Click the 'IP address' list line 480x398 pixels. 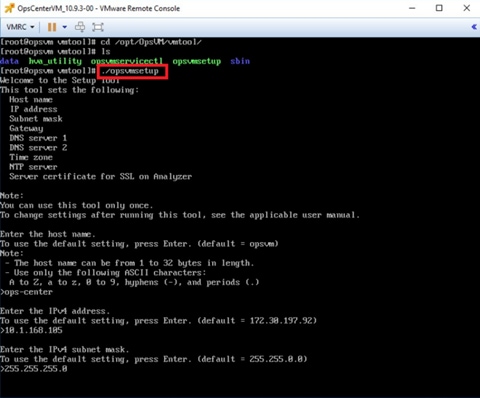coord(33,109)
